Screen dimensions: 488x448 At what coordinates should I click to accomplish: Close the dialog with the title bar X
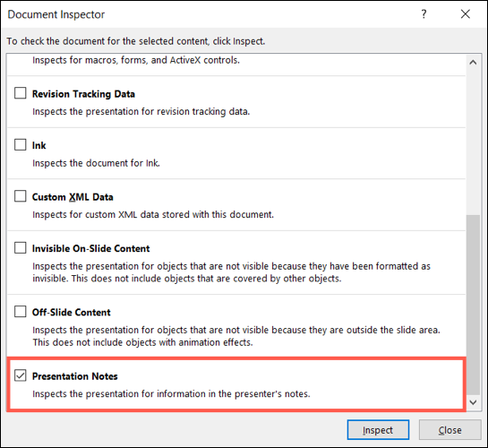[466, 14]
